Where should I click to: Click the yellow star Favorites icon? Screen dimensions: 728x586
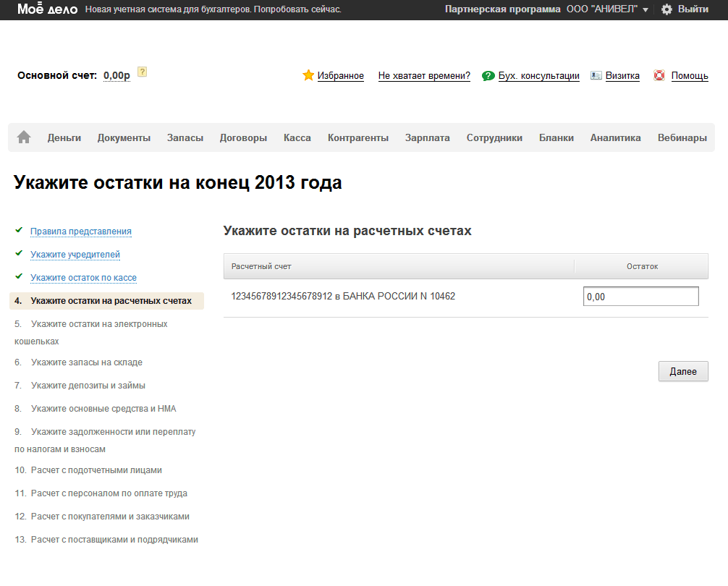pos(308,75)
